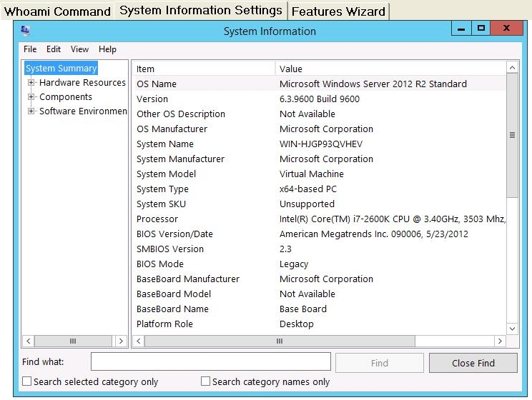532x400 pixels.
Task: Click the details pane scroll right arrow
Action: (x=500, y=341)
